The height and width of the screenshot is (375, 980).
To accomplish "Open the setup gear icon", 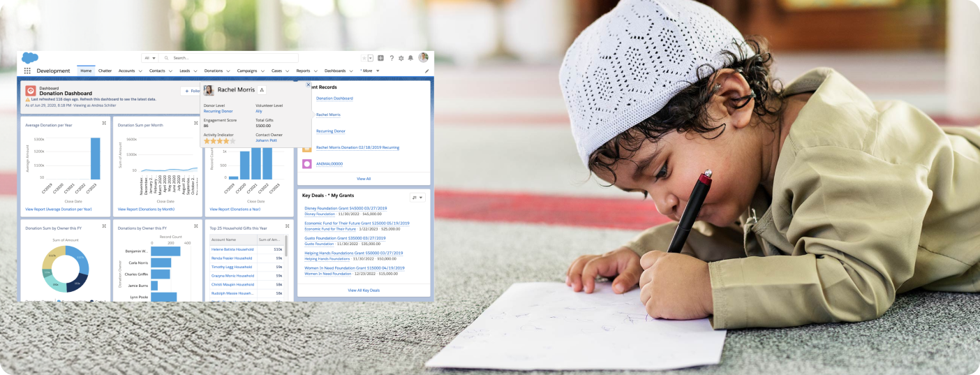I will click(x=401, y=58).
